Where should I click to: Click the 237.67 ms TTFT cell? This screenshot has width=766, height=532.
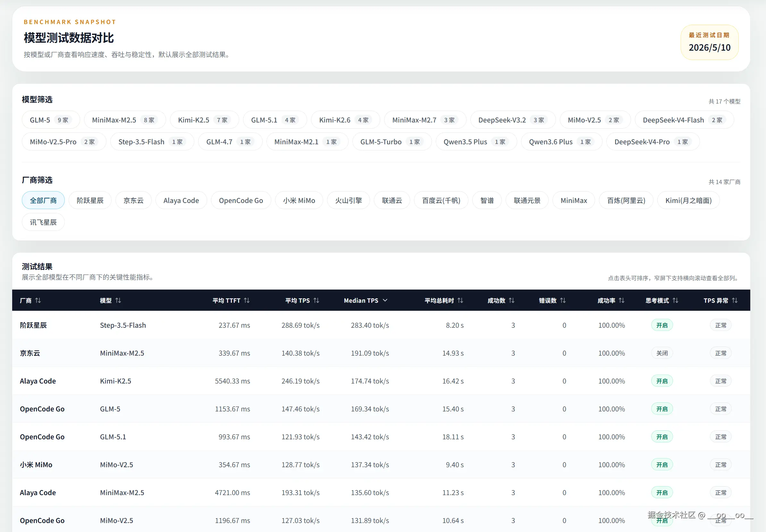234,325
